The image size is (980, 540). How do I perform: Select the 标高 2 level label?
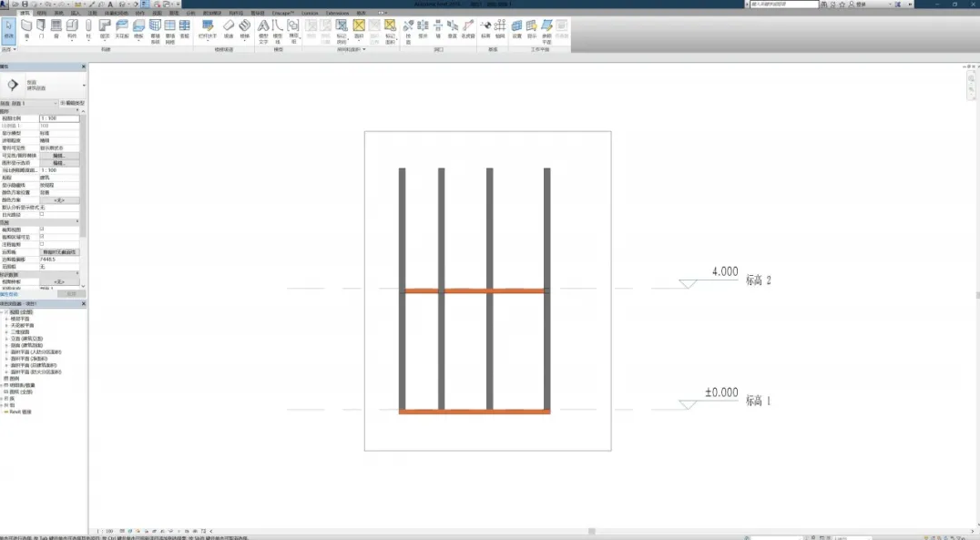(758, 280)
